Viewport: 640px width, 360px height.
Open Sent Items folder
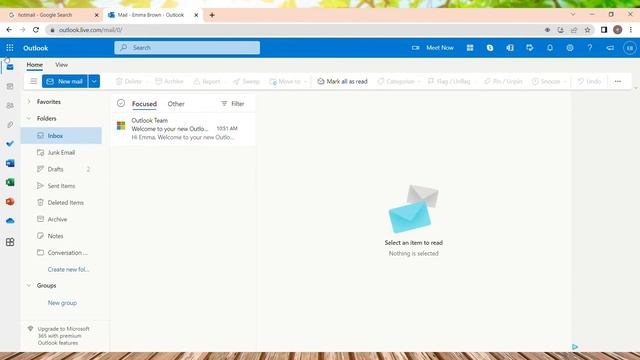pos(61,186)
